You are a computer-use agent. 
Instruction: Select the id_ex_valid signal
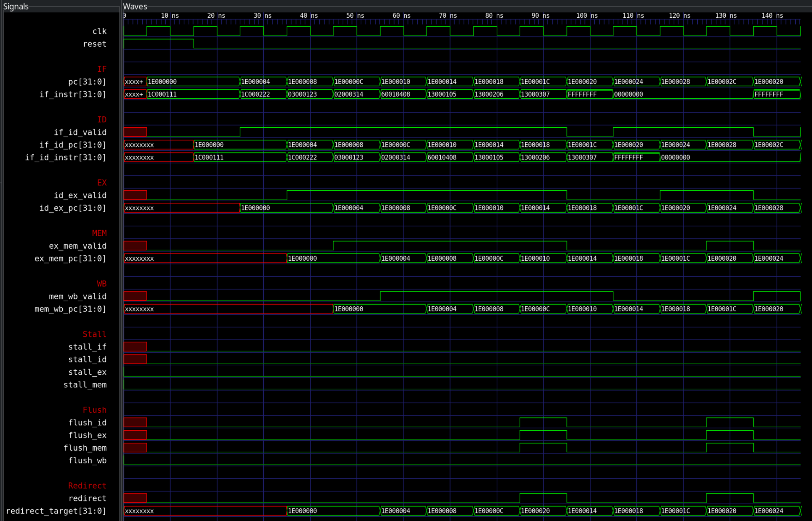click(x=80, y=195)
